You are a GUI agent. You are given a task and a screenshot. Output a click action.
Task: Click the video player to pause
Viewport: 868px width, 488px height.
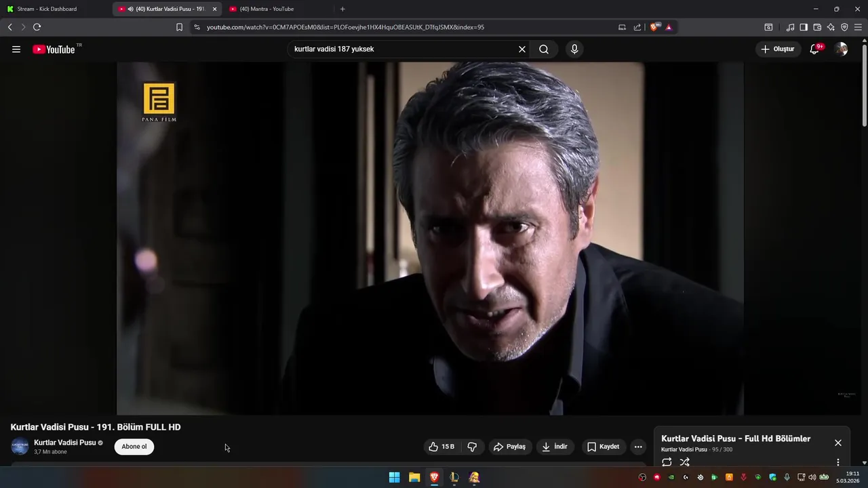tap(430, 239)
